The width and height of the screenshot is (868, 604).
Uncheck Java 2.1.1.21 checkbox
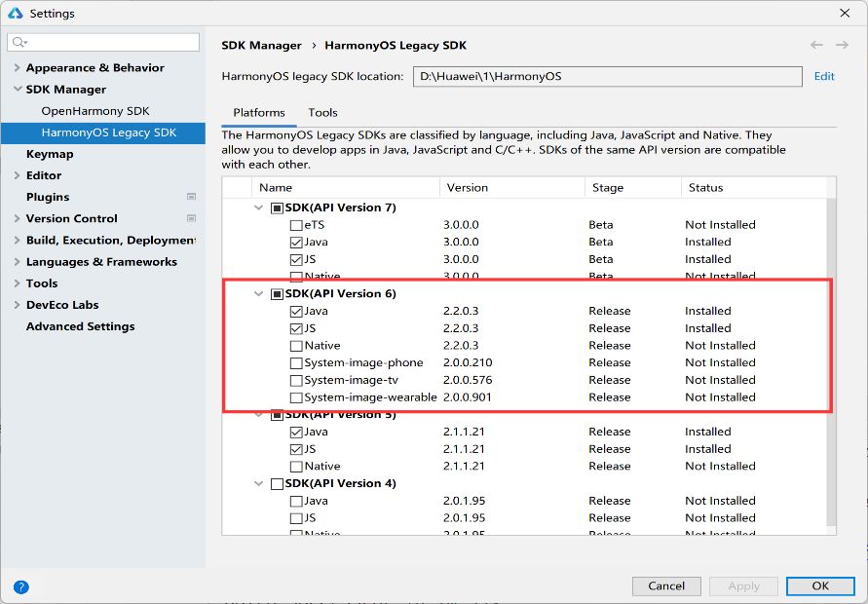[296, 433]
